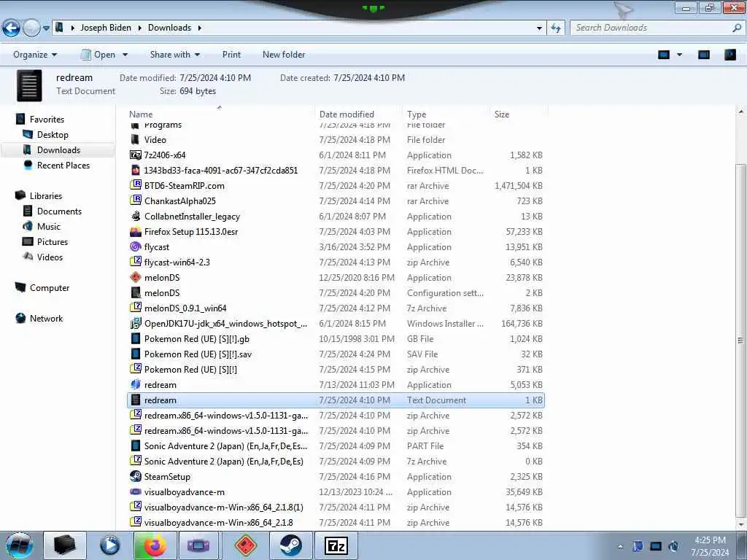Screen dimensions: 747x560
Task: Open the Documents library
Action: pyautogui.click(x=59, y=211)
